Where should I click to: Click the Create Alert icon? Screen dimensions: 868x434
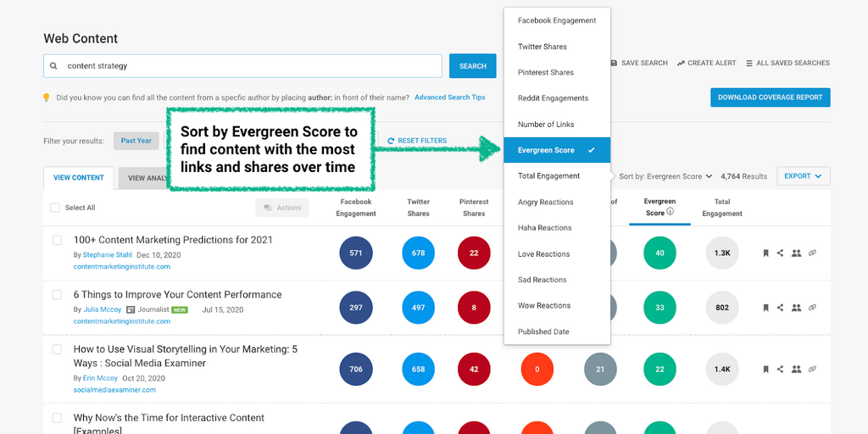681,64
